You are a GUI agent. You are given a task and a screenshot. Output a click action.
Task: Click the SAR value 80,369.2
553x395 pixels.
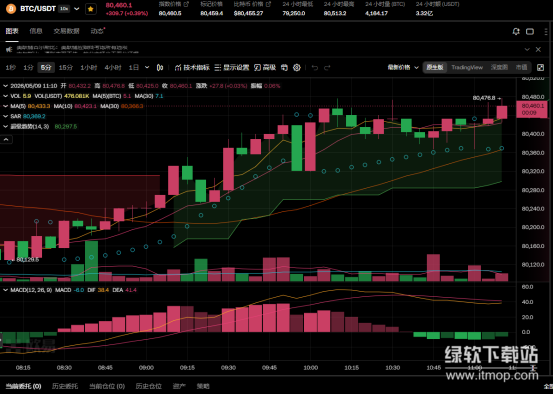tap(34, 116)
